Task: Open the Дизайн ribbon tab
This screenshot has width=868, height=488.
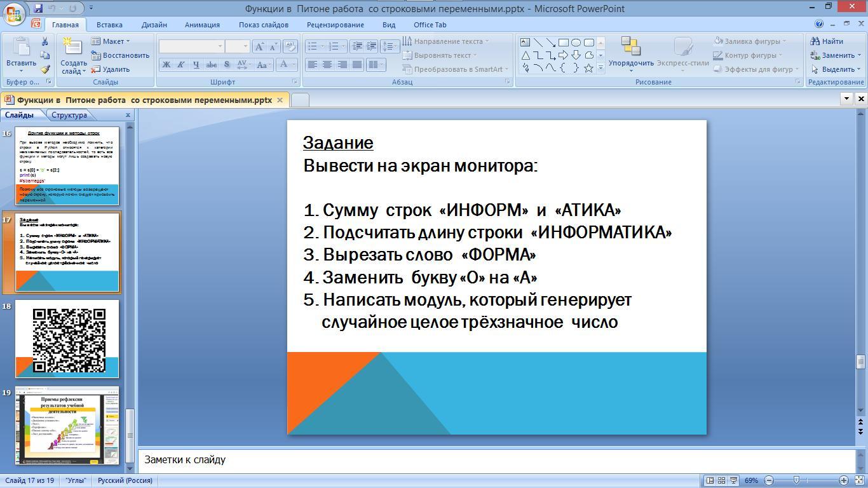Action: tap(154, 25)
